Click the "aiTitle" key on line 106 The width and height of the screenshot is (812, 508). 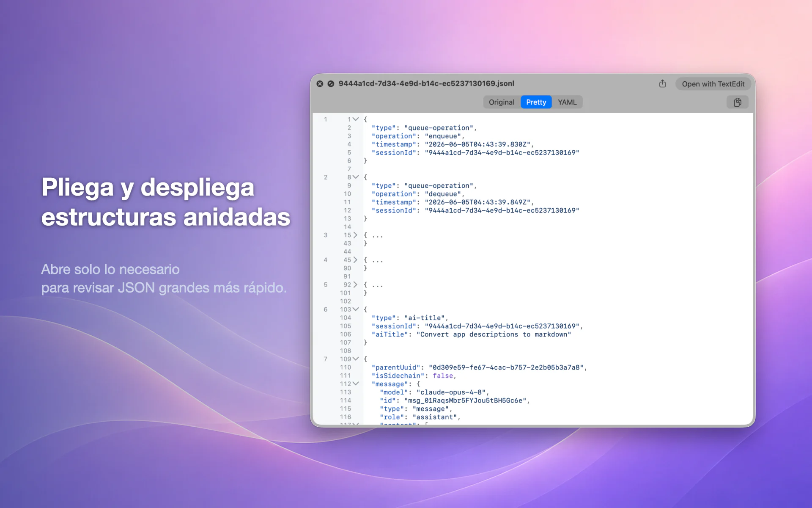click(x=390, y=334)
